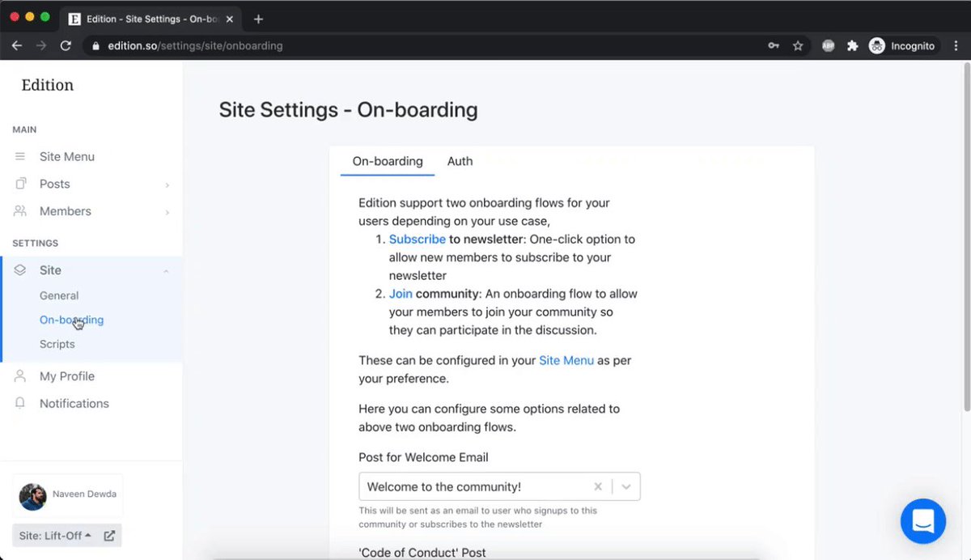Open Site Menu in sidebar
The height and width of the screenshot is (560, 971).
67,156
